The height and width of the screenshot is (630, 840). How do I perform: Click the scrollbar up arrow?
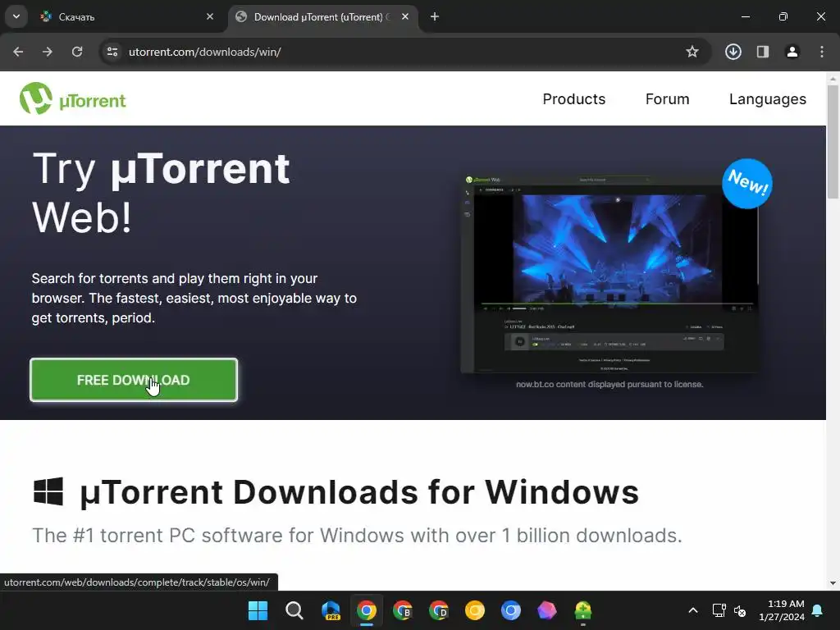coord(833,78)
